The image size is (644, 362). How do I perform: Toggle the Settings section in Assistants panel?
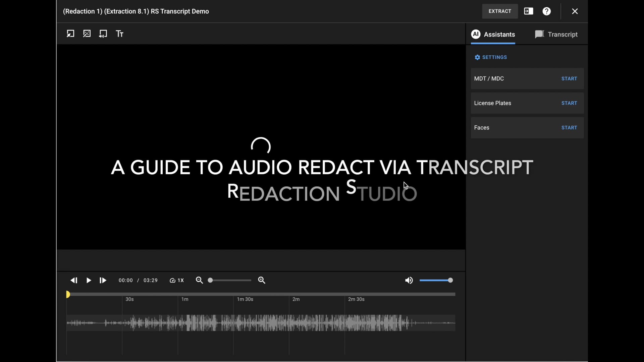click(x=491, y=57)
